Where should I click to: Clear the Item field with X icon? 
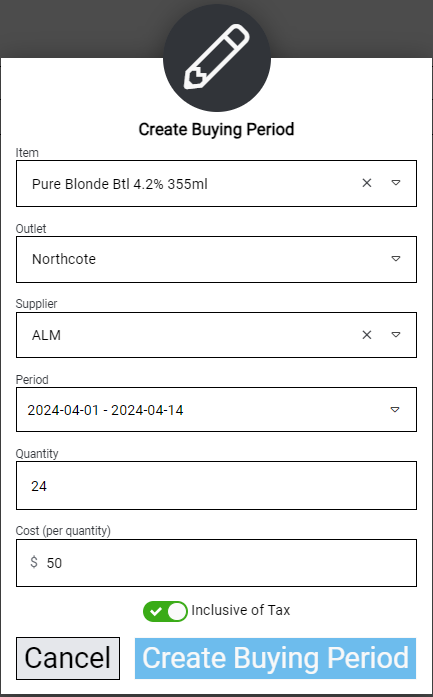pos(367,183)
